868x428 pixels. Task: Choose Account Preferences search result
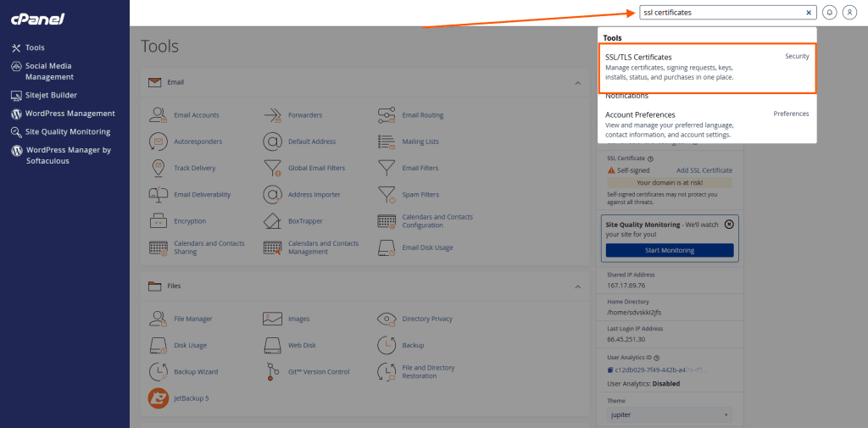707,124
